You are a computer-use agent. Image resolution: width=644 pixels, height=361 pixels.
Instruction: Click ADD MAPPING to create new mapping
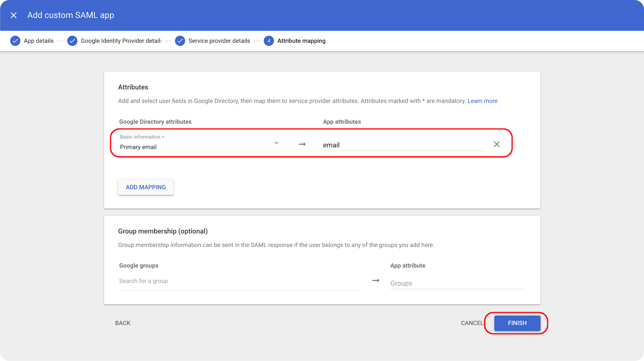(x=146, y=187)
